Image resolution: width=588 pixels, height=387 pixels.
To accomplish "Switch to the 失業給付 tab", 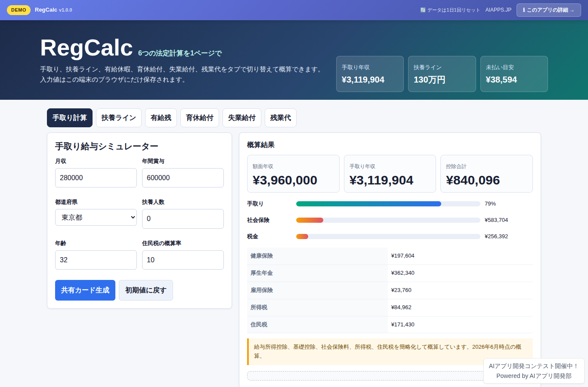I will (242, 118).
